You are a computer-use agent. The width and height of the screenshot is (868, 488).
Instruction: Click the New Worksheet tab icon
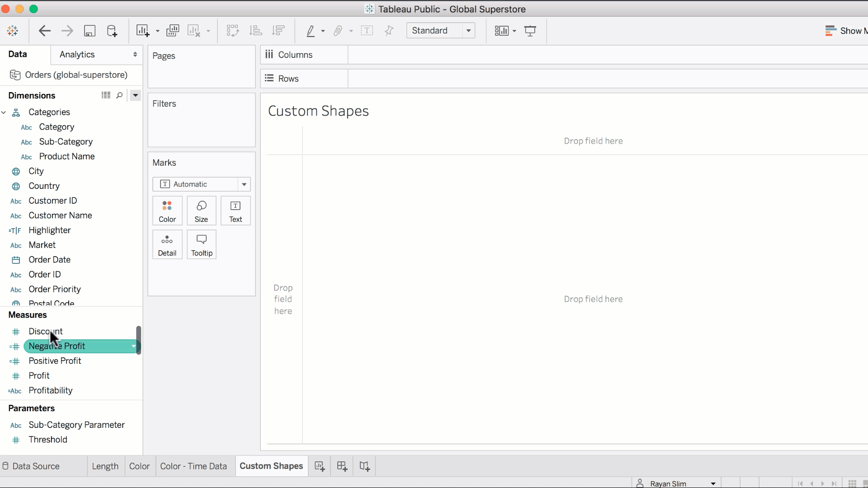pyautogui.click(x=320, y=466)
